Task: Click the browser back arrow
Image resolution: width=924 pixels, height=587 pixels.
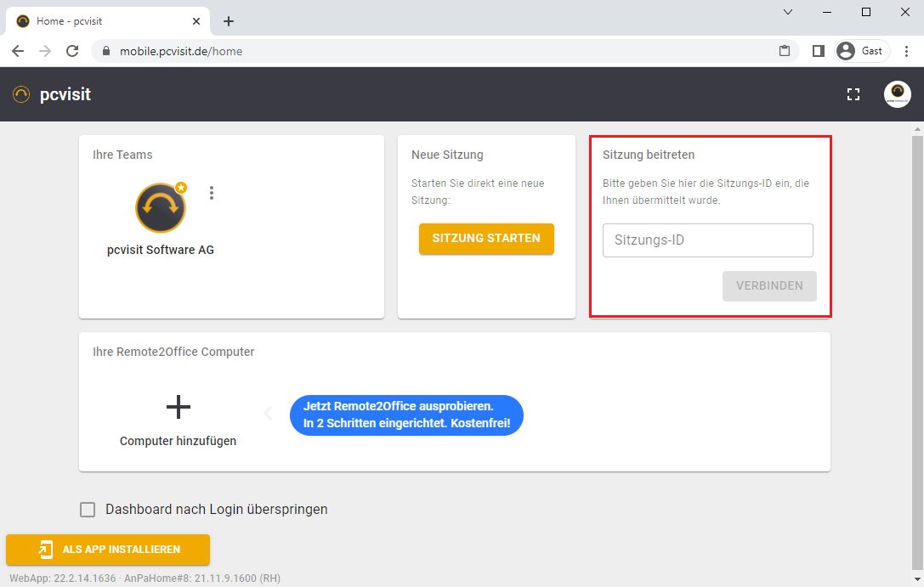Action: (x=18, y=51)
